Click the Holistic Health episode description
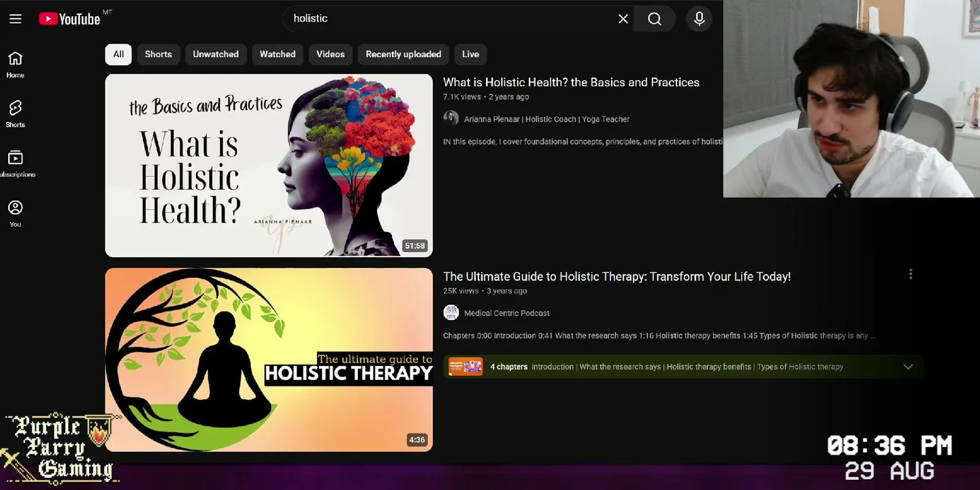Image resolution: width=980 pixels, height=490 pixels. 583,142
